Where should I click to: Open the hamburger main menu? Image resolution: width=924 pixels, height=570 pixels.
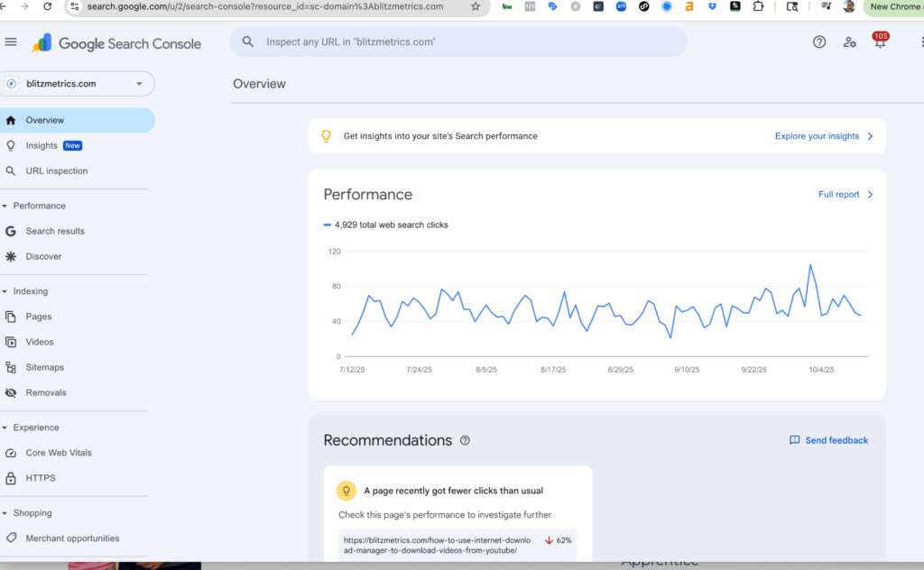click(x=11, y=42)
